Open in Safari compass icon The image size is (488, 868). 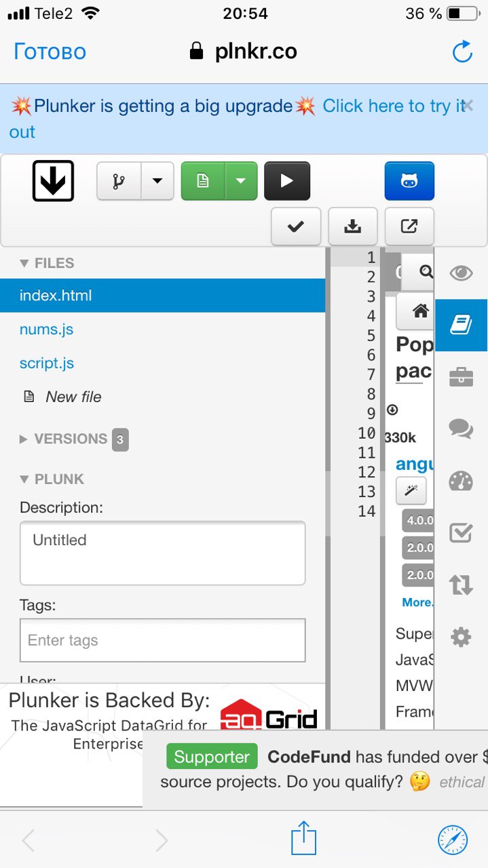(x=453, y=841)
